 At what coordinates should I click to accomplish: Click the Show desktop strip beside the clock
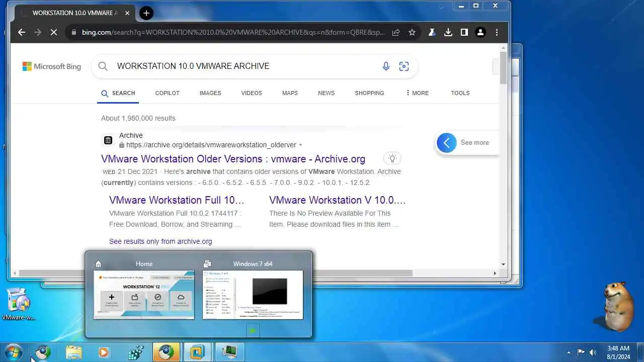tap(640, 352)
